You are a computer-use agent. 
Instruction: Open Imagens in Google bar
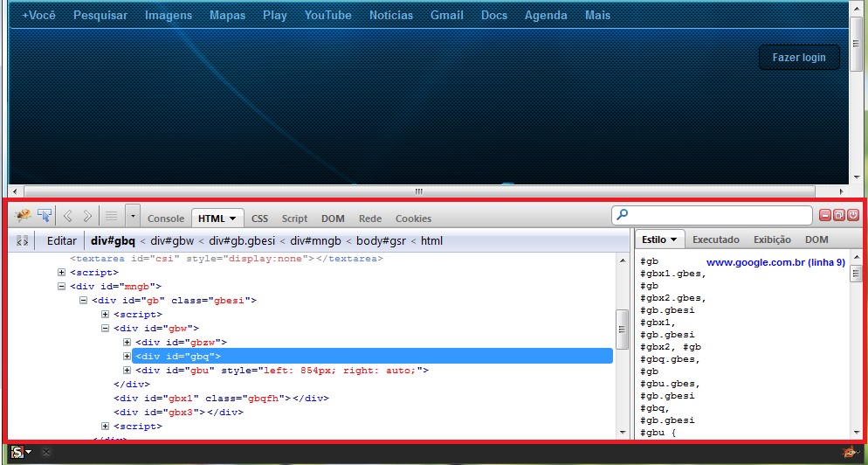tap(169, 15)
